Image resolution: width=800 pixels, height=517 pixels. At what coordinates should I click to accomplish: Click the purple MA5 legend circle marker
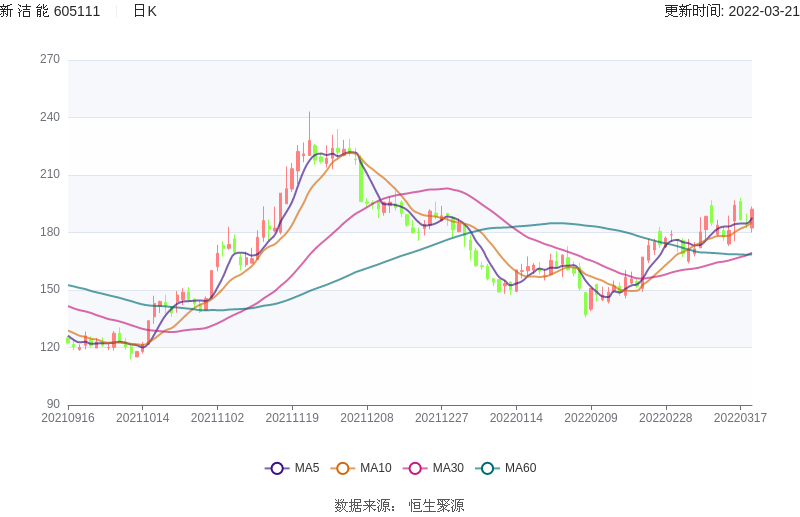[x=277, y=468]
